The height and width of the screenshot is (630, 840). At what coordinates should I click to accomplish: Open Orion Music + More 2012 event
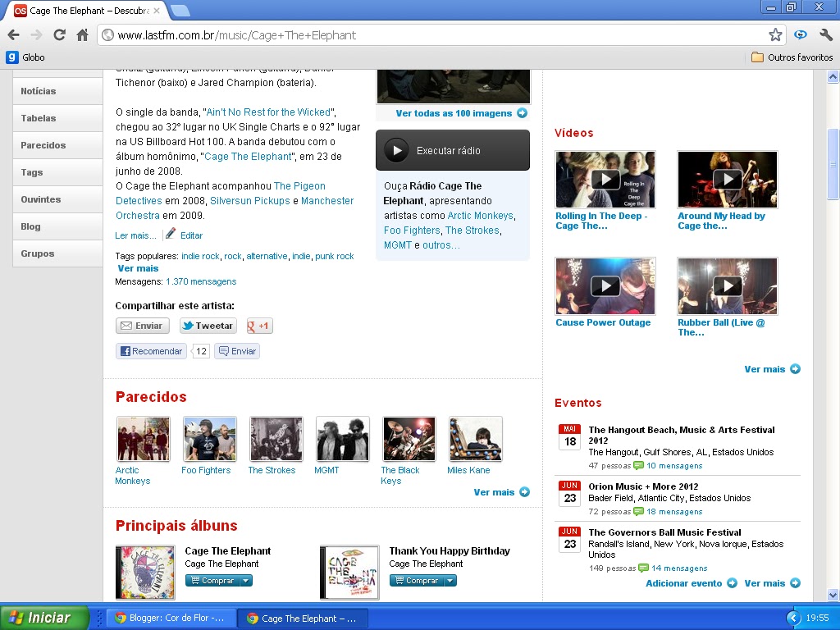point(643,486)
